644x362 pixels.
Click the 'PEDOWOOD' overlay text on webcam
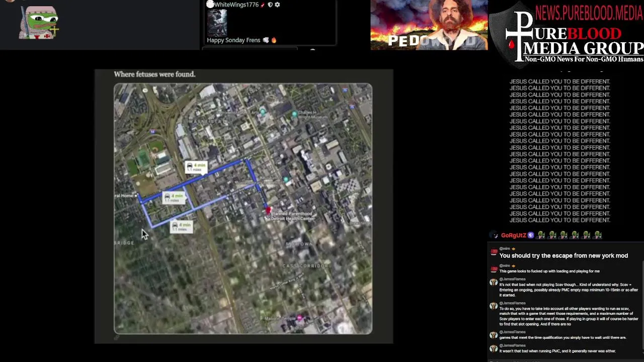click(432, 41)
